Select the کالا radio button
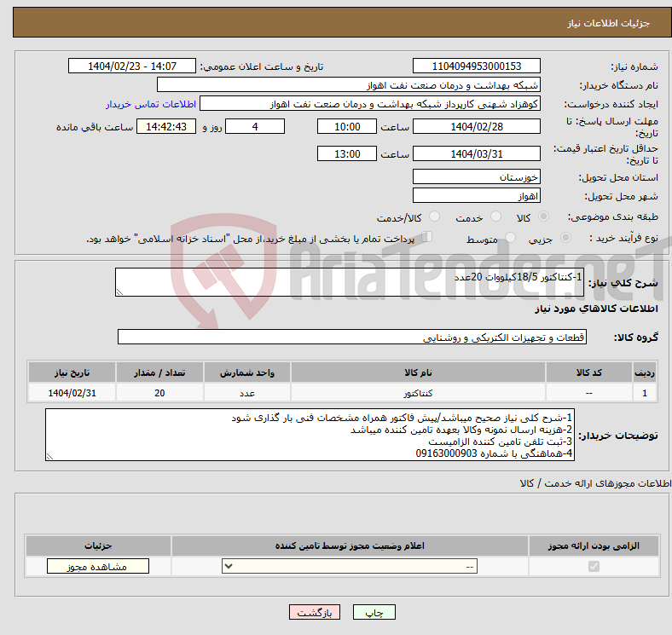The image size is (672, 635). (x=544, y=217)
